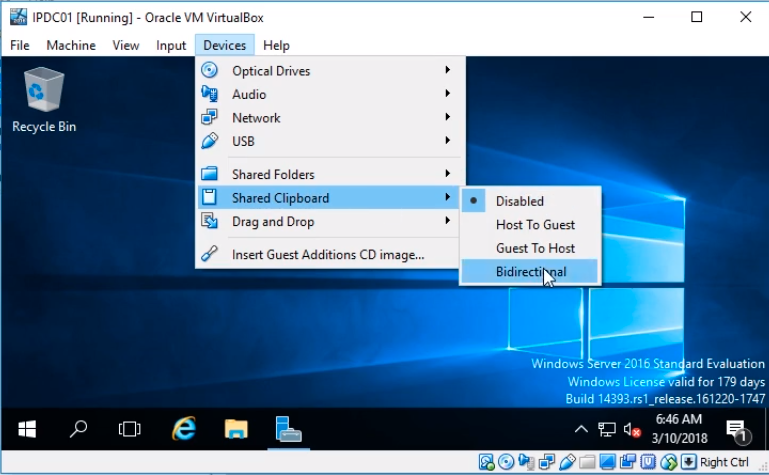Viewport: 769px width, 475px height.
Task: Open the Network submenu entry
Action: (x=330, y=118)
